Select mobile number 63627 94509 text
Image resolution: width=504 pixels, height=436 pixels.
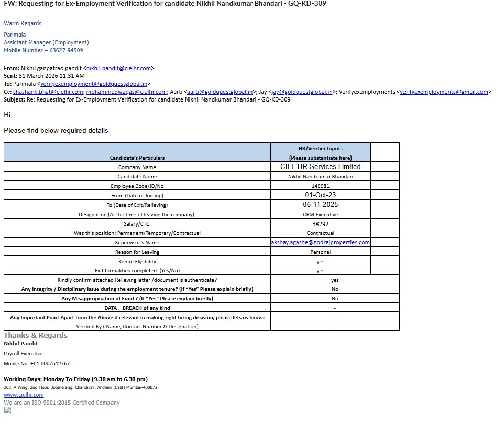tap(66, 50)
